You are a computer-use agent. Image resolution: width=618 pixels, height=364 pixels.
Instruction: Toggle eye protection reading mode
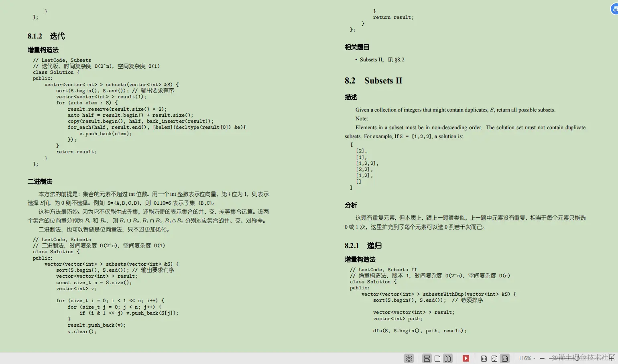(409, 358)
